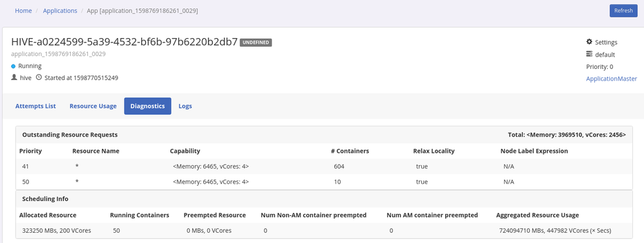The width and height of the screenshot is (644, 243).
Task: Click the Priority column header
Action: click(x=31, y=151)
